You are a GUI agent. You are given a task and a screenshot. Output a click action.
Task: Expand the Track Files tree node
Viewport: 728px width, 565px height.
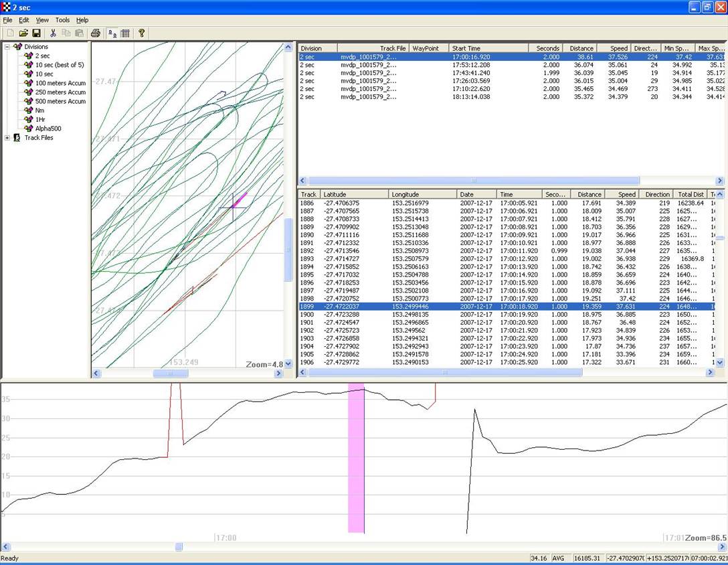(7, 138)
